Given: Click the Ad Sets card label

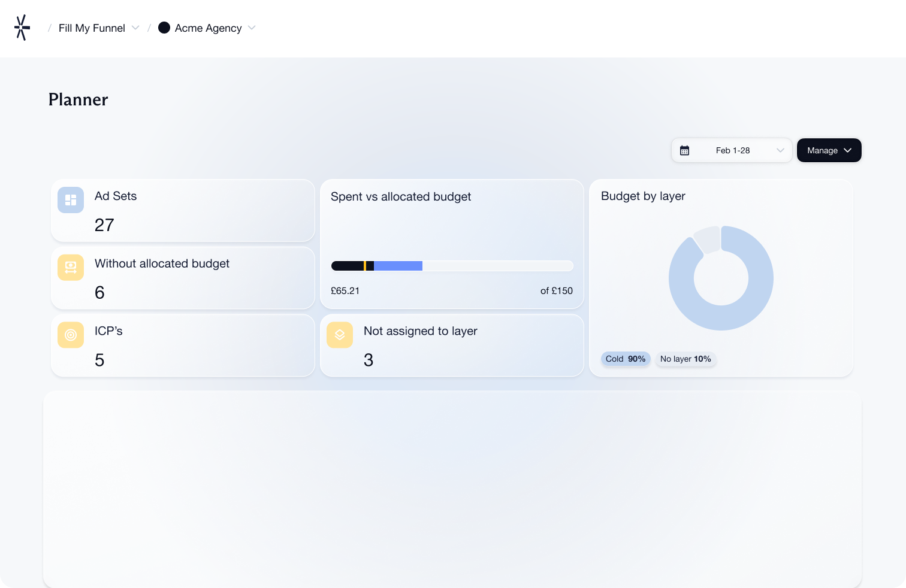Looking at the screenshot, I should click(x=116, y=196).
